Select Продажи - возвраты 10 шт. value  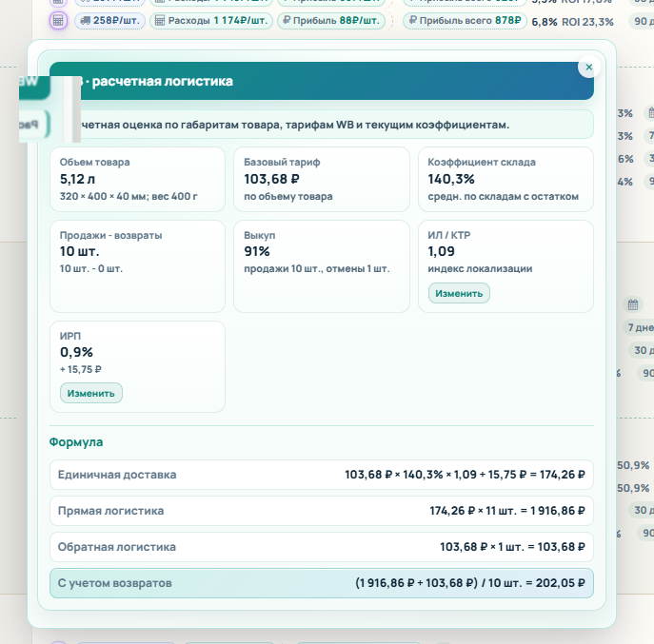[x=79, y=252]
